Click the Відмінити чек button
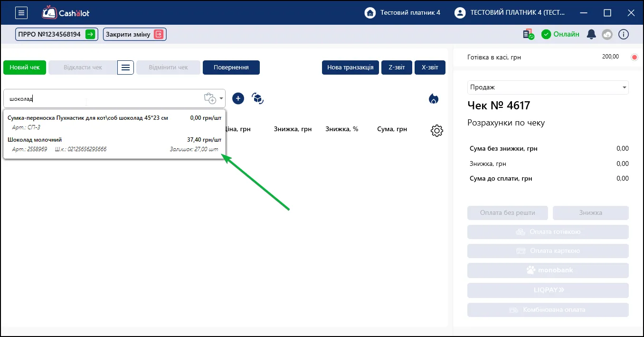The width and height of the screenshot is (644, 337). pyautogui.click(x=168, y=67)
